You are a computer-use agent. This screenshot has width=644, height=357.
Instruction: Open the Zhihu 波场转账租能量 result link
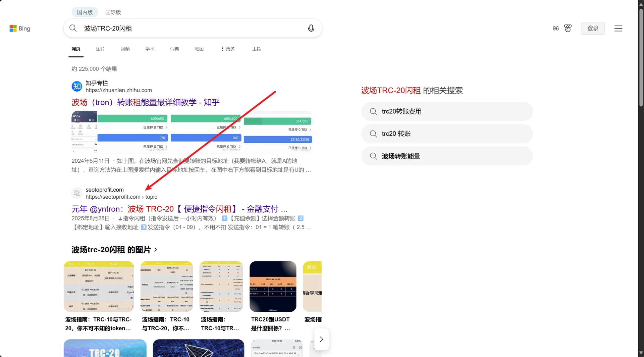click(x=145, y=102)
